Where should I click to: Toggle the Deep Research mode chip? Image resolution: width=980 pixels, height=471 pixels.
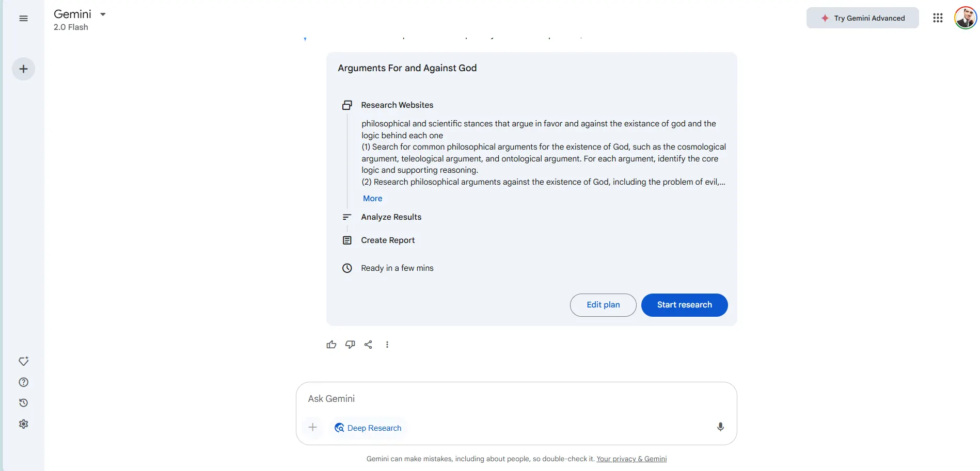368,428
